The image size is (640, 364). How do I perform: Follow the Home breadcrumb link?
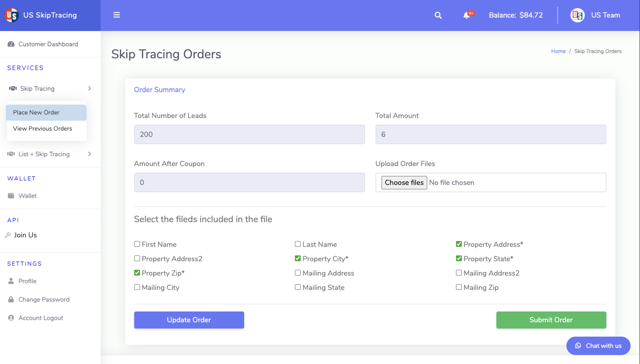click(x=558, y=51)
